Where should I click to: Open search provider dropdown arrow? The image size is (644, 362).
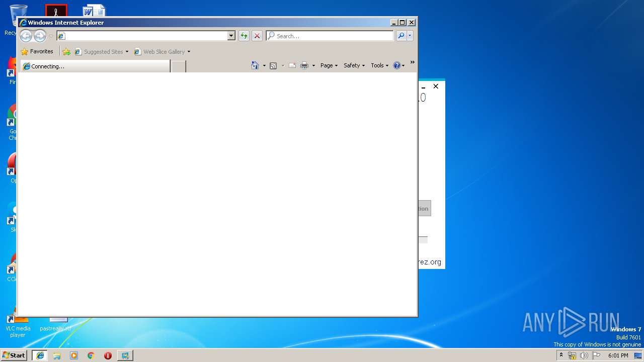(410, 36)
